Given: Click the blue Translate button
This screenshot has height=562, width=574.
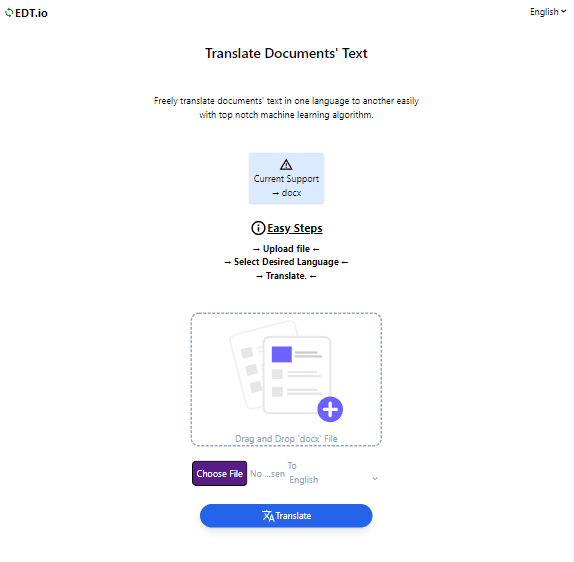Looking at the screenshot, I should [x=286, y=516].
